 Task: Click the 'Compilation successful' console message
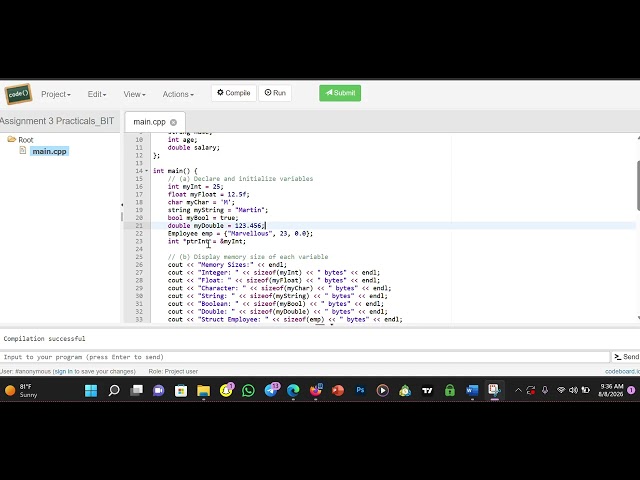click(44, 339)
